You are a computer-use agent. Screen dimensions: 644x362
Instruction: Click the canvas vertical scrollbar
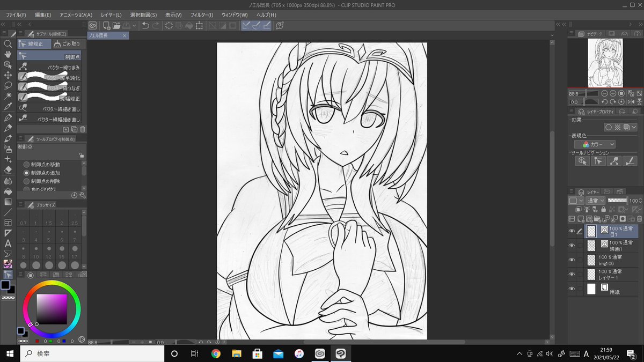point(553,188)
